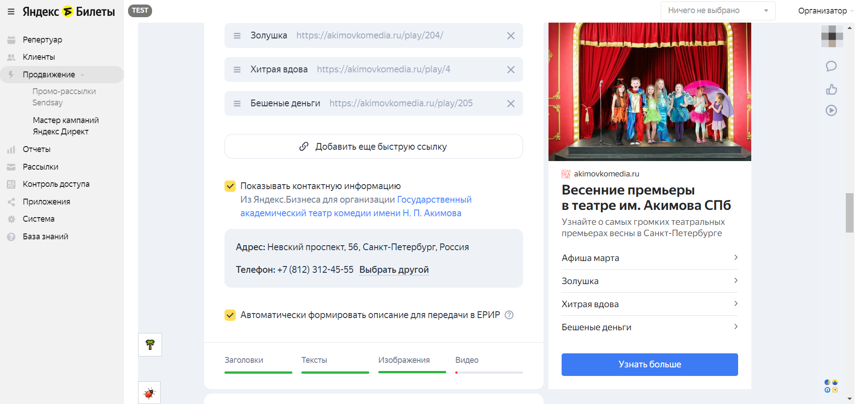Viewport: 868px width, 404px height.
Task: Click the Рассылки mail icon
Action: [x=11, y=167]
